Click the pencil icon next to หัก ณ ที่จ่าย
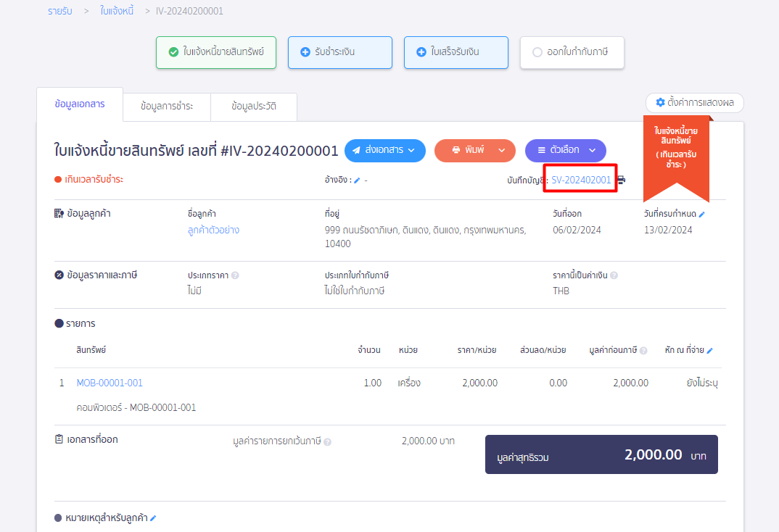Viewport: 779px width, 532px height. click(x=710, y=351)
